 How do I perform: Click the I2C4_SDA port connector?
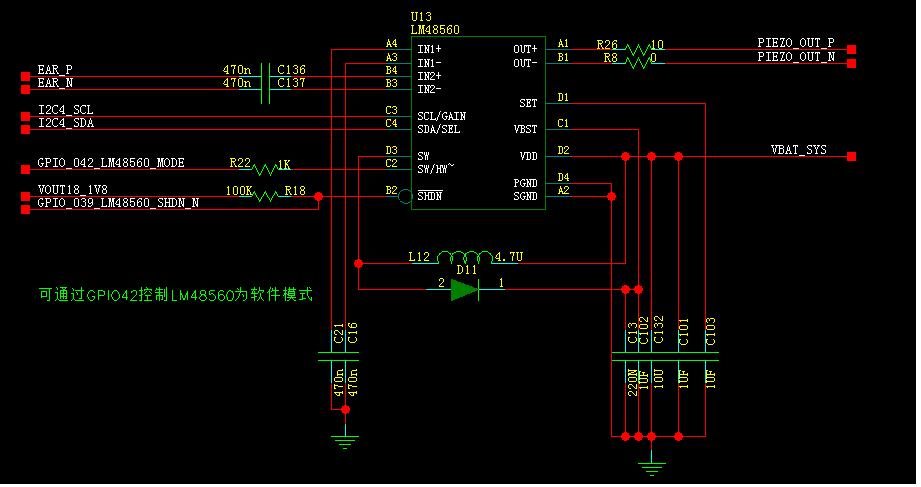(25, 129)
